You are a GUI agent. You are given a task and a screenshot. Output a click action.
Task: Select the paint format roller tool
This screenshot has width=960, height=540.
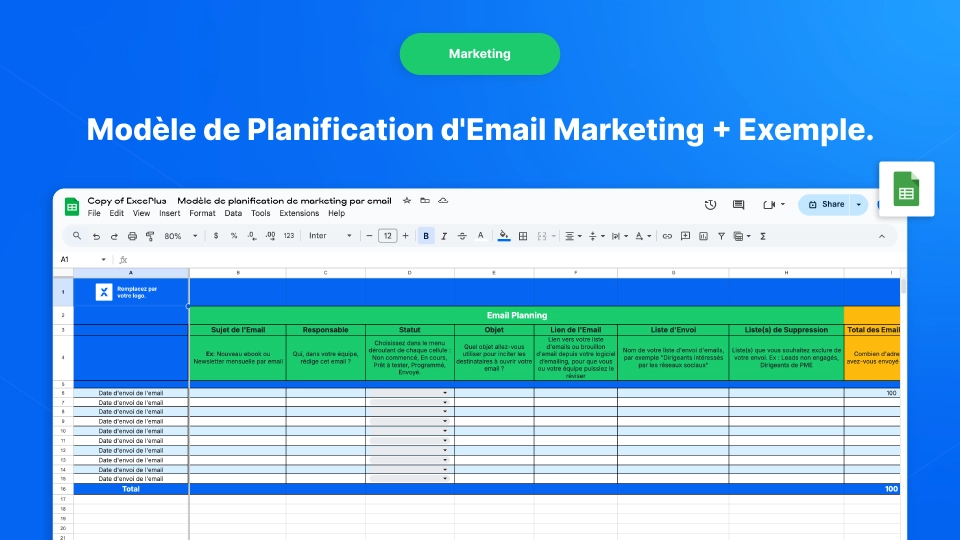[150, 236]
